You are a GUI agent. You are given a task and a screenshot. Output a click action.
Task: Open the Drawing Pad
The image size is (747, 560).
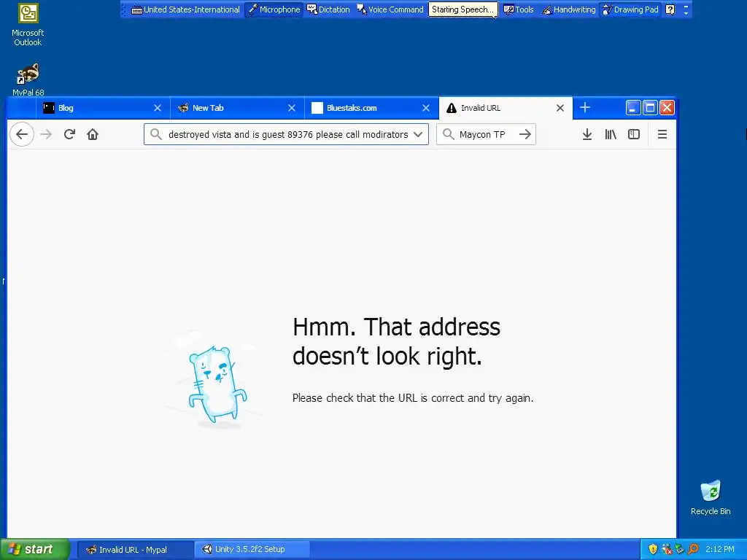[630, 9]
